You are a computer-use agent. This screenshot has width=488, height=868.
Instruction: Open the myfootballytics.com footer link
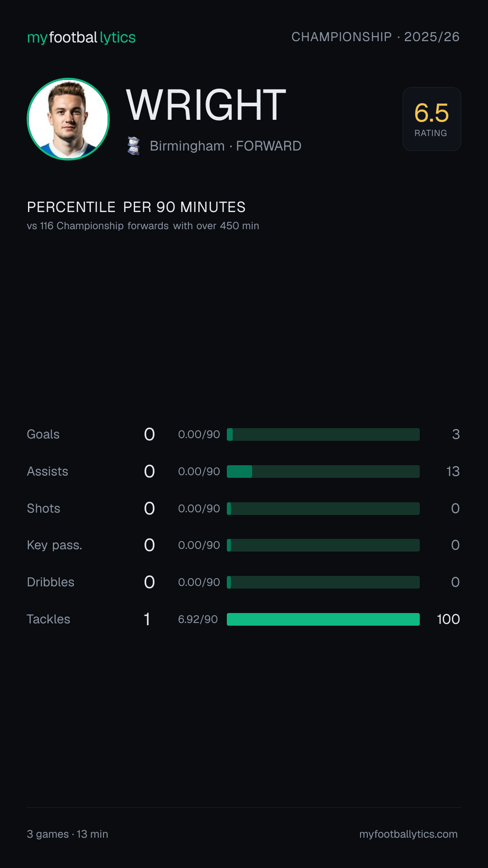point(408,834)
